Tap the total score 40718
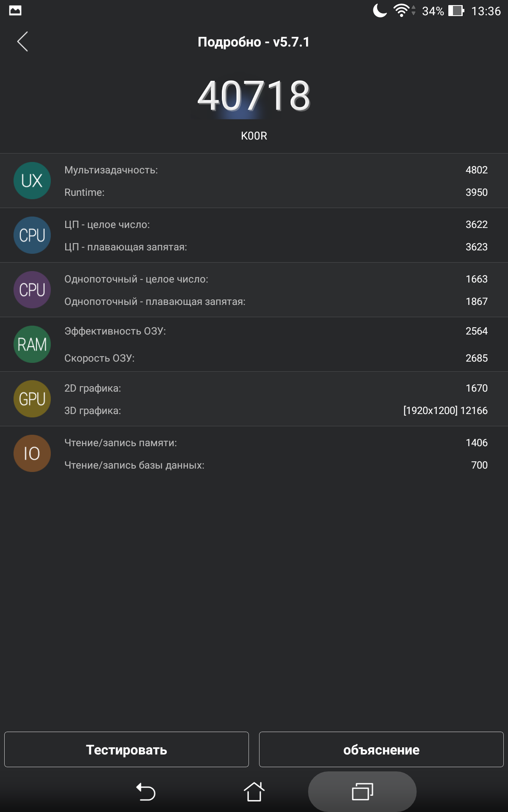508x812 pixels. [254, 96]
